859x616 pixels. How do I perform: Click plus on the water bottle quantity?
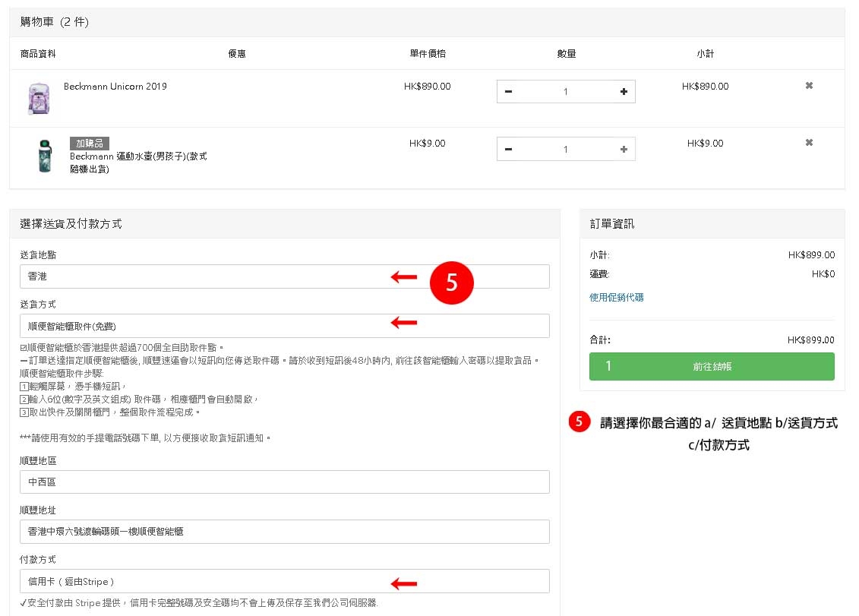coord(624,150)
